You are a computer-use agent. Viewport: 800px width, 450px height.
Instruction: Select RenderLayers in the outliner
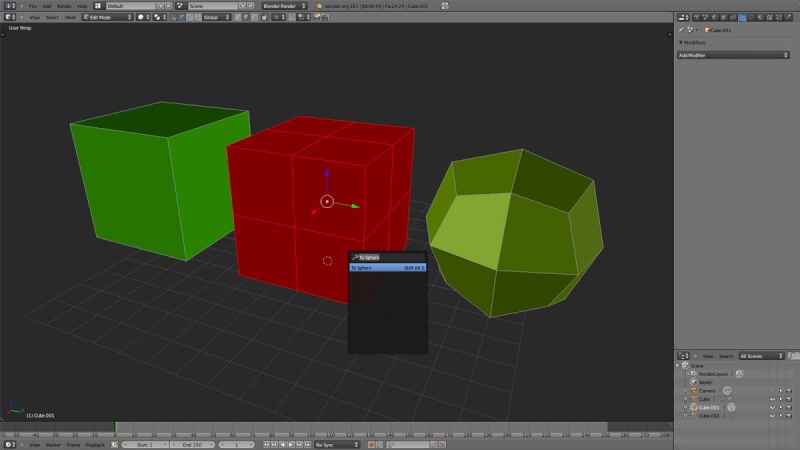point(713,373)
